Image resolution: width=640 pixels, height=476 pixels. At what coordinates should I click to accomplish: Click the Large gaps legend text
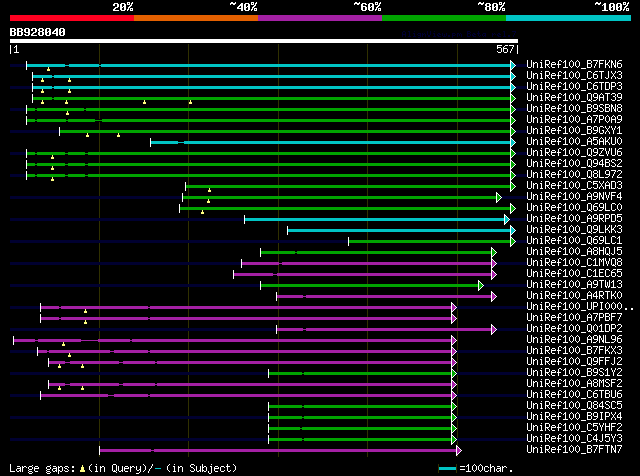pyautogui.click(x=123, y=468)
